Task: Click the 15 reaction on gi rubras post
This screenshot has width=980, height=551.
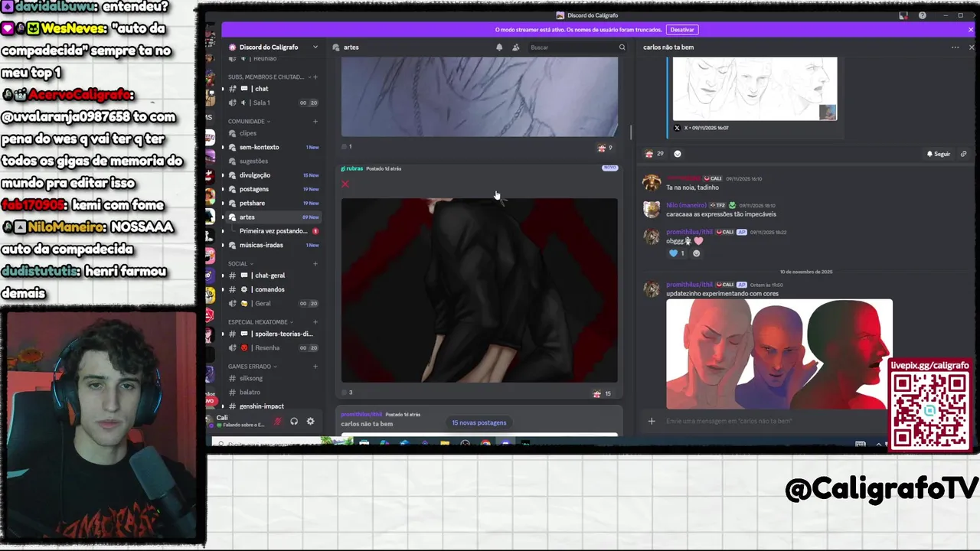Action: (x=603, y=393)
